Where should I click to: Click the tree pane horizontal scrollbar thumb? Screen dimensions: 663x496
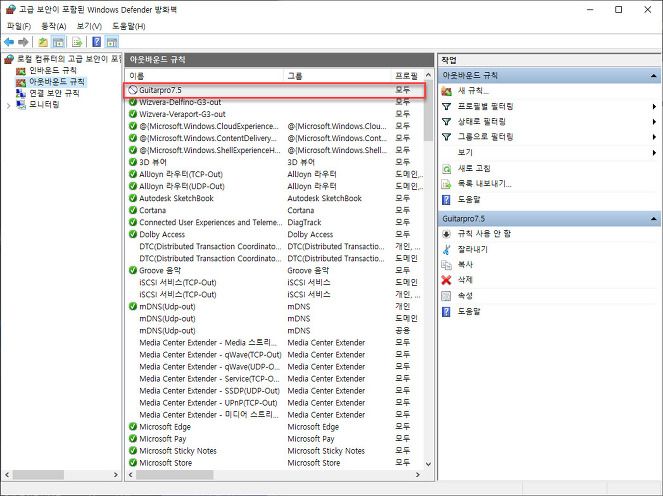pos(38,475)
